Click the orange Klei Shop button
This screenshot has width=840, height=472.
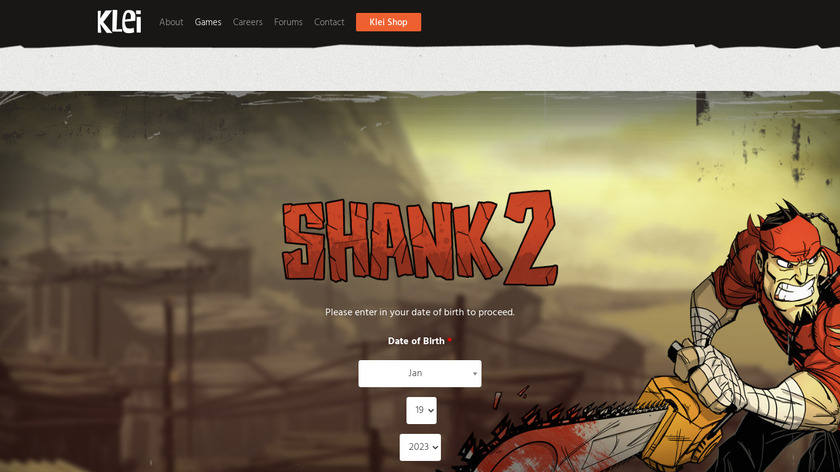coord(388,22)
